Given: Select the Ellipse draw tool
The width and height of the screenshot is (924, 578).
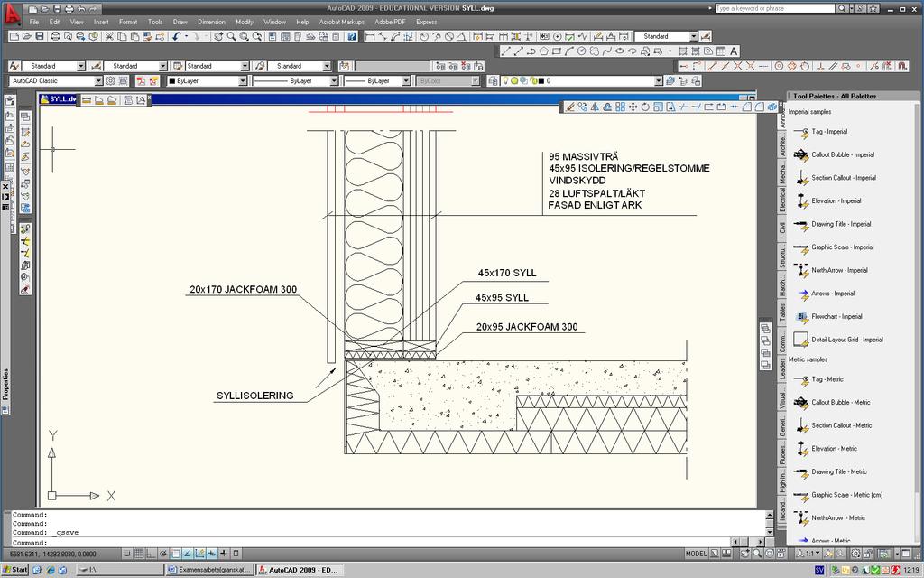Looking at the screenshot, I should (x=619, y=51).
